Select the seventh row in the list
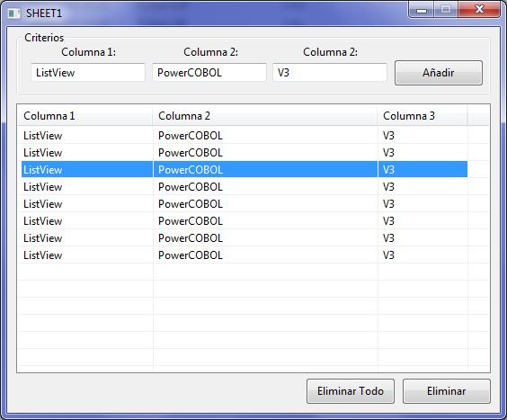 click(x=245, y=238)
